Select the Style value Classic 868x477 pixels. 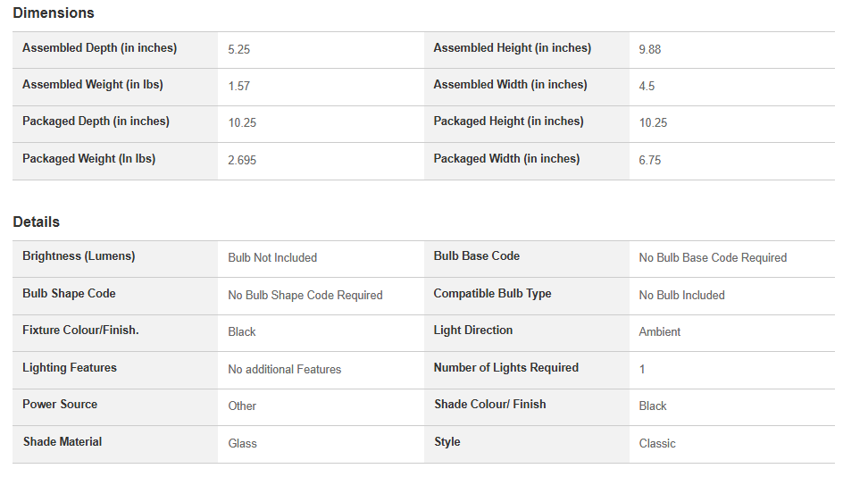tap(657, 443)
